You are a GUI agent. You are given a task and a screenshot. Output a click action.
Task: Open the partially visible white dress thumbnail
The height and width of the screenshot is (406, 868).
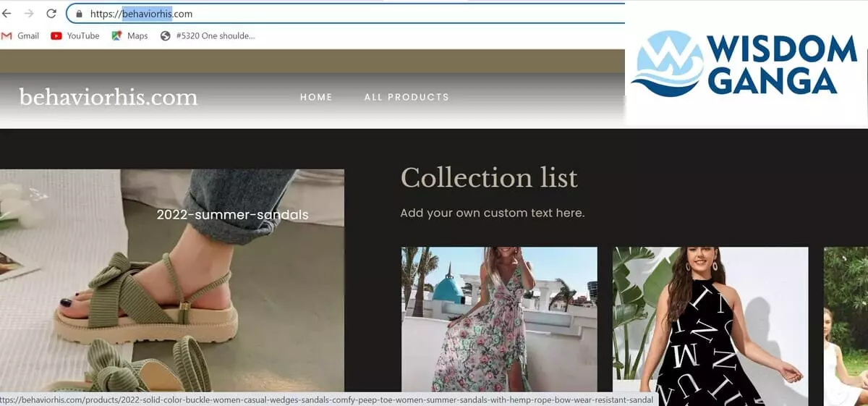pyautogui.click(x=846, y=326)
